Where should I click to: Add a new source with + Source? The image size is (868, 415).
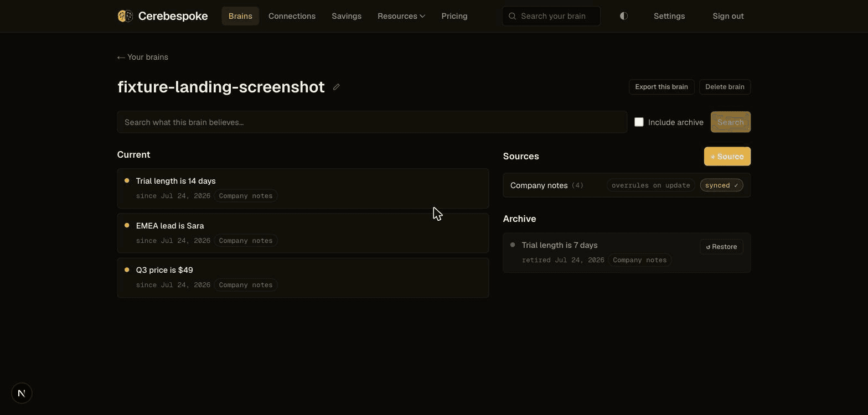727,156
